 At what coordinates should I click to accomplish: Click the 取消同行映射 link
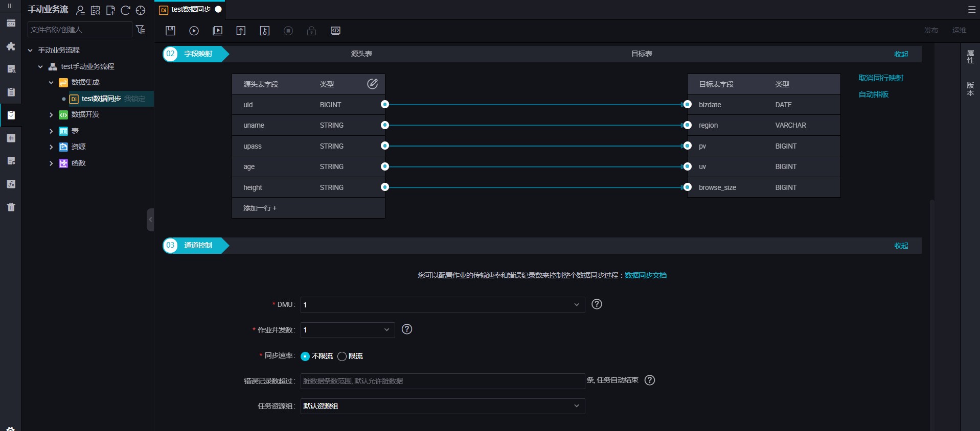pos(880,78)
